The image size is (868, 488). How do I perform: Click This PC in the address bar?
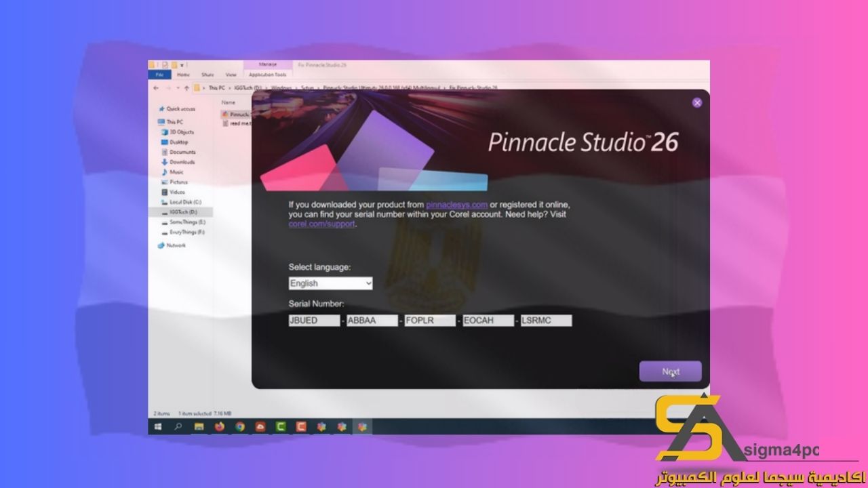tap(216, 88)
